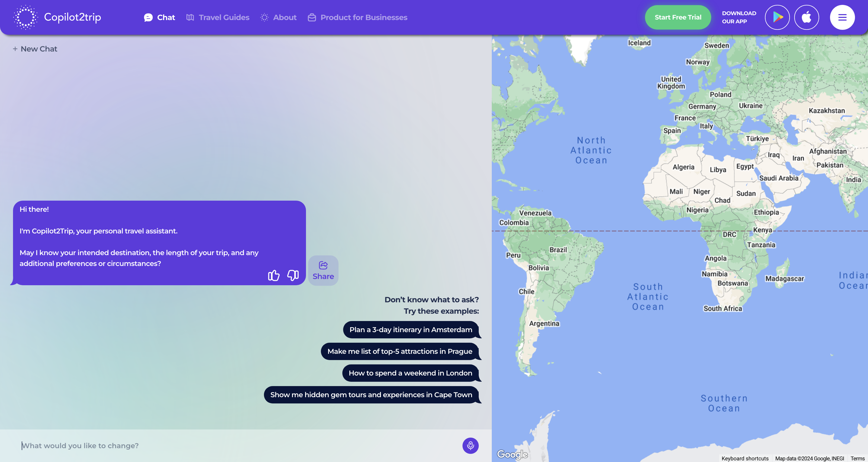Choose 'How to spend a weekend in London'

(410, 373)
